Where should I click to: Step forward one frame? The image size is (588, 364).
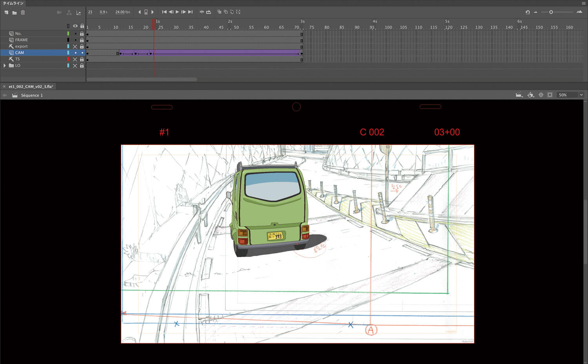click(x=183, y=12)
